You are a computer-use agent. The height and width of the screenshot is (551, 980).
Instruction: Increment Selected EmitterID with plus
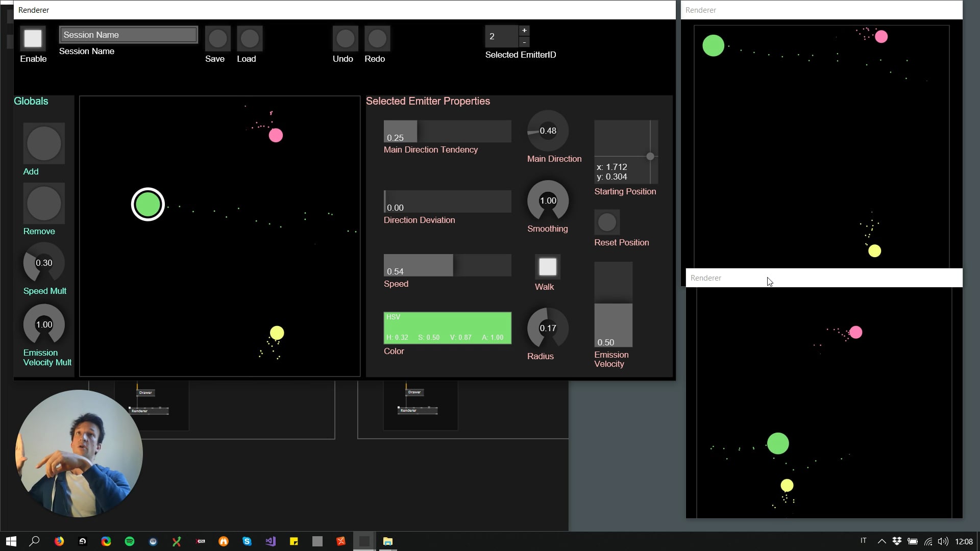pyautogui.click(x=524, y=31)
